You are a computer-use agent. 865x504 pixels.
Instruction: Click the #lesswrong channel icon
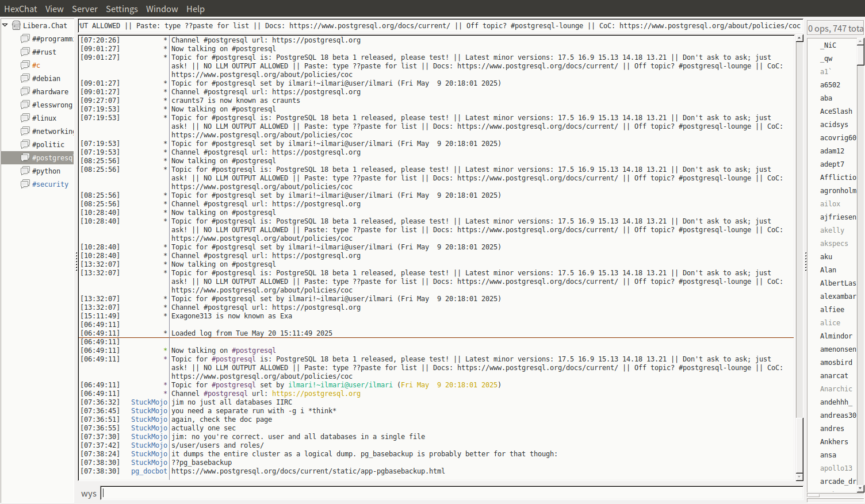coord(25,105)
